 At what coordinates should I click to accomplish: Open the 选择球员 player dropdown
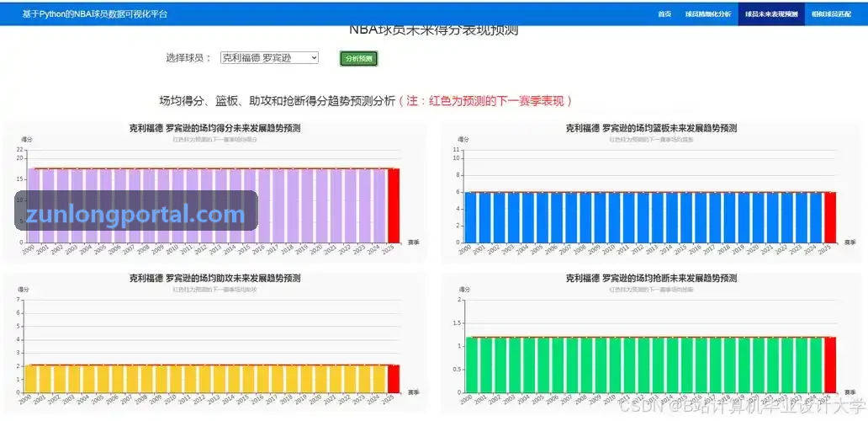click(270, 57)
